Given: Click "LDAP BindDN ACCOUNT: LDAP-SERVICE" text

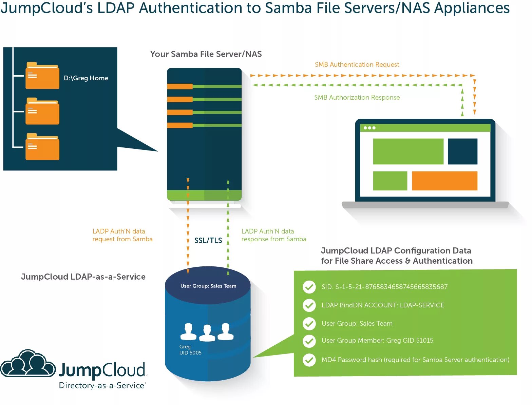Looking at the screenshot, I should (x=383, y=305).
